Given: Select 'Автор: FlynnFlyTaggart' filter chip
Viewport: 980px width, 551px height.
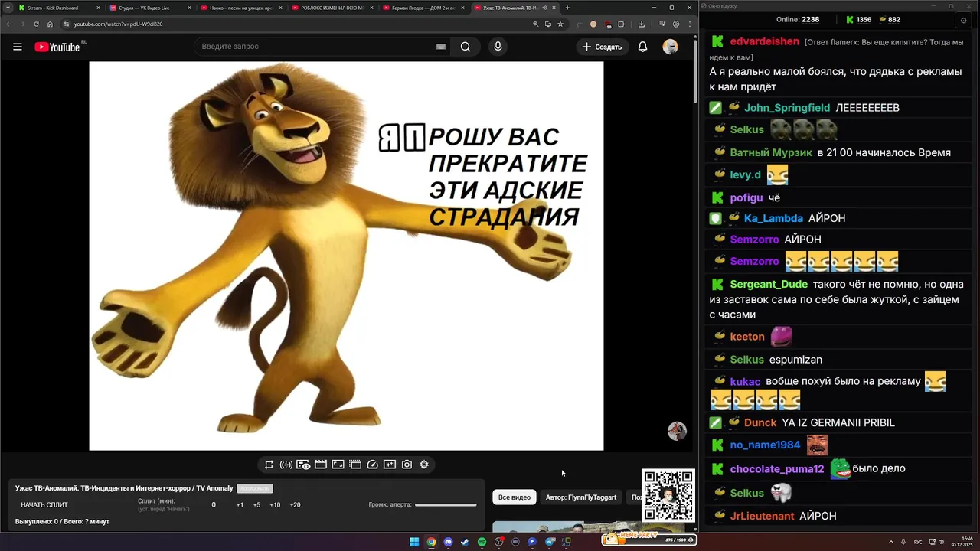Looking at the screenshot, I should [x=580, y=497].
